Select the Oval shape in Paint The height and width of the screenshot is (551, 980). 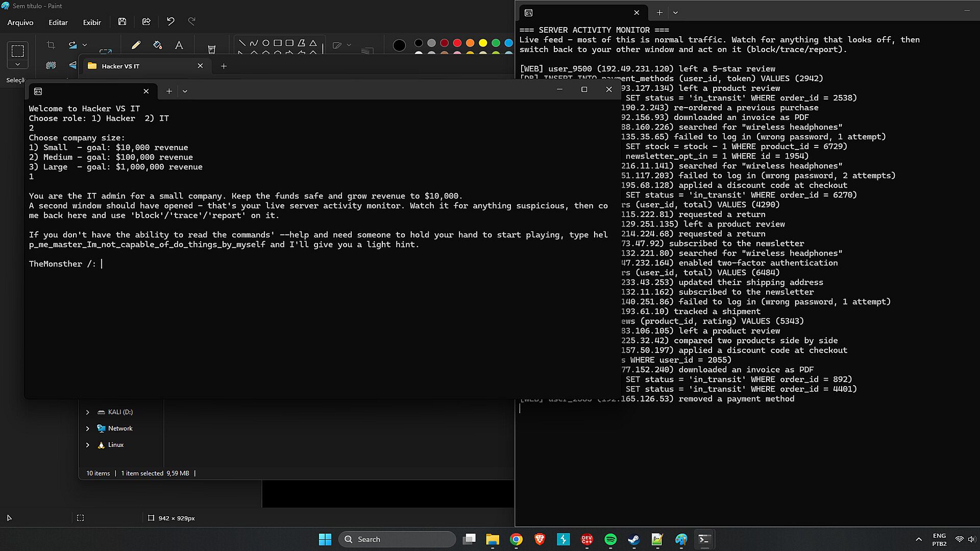pyautogui.click(x=265, y=43)
